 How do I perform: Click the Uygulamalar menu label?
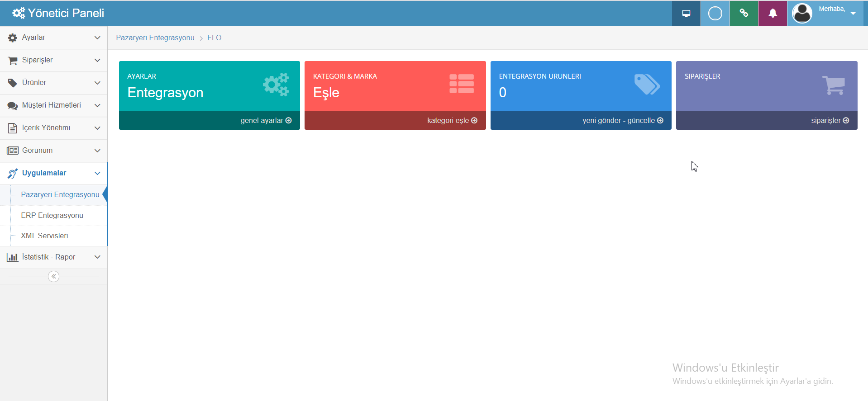point(44,173)
